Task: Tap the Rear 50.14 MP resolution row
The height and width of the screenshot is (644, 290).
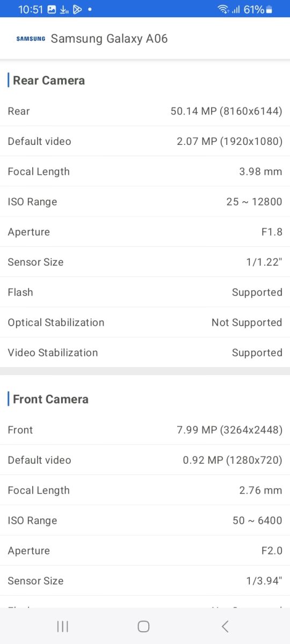Action: click(145, 111)
